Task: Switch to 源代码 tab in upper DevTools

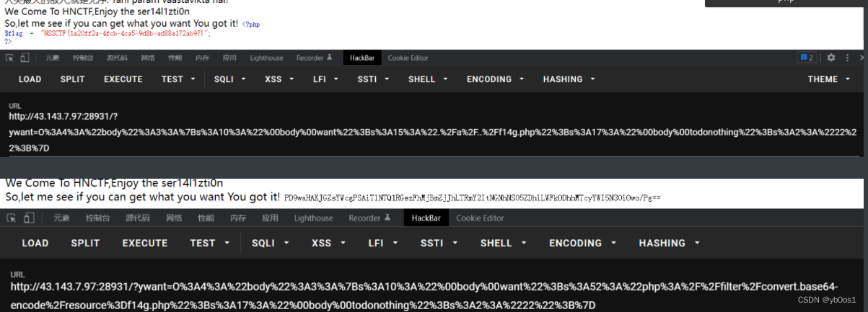Action: pyautogui.click(x=117, y=58)
